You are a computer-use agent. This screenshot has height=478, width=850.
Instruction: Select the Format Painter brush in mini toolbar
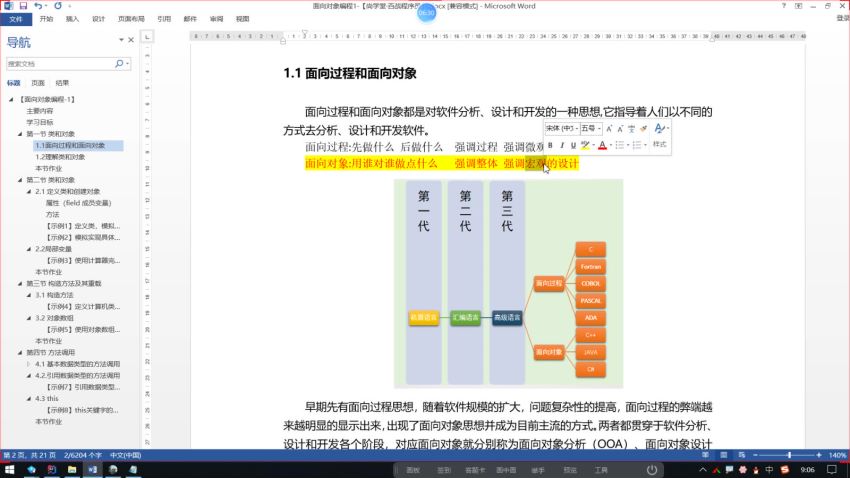[x=643, y=129]
